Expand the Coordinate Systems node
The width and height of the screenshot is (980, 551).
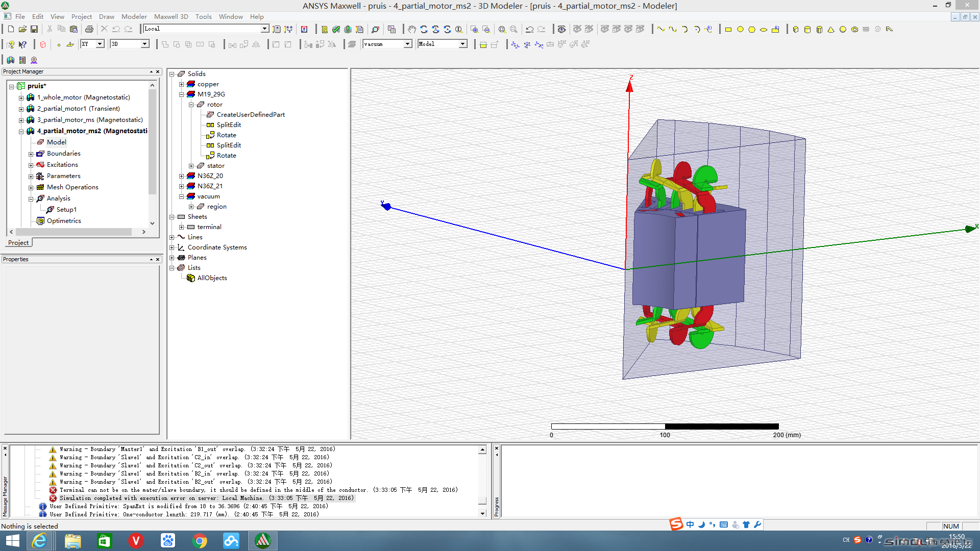[172, 247]
